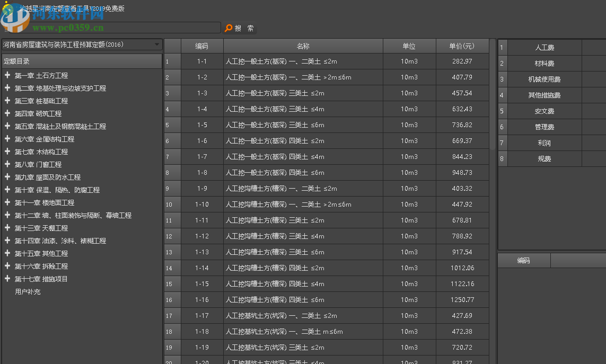606x364 pixels.
Task: Click price cell 1250.77
Action: 462,299
